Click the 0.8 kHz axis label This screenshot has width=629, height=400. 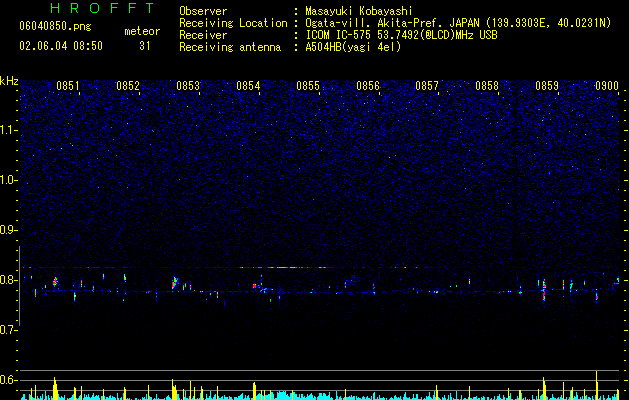pyautogui.click(x=9, y=280)
